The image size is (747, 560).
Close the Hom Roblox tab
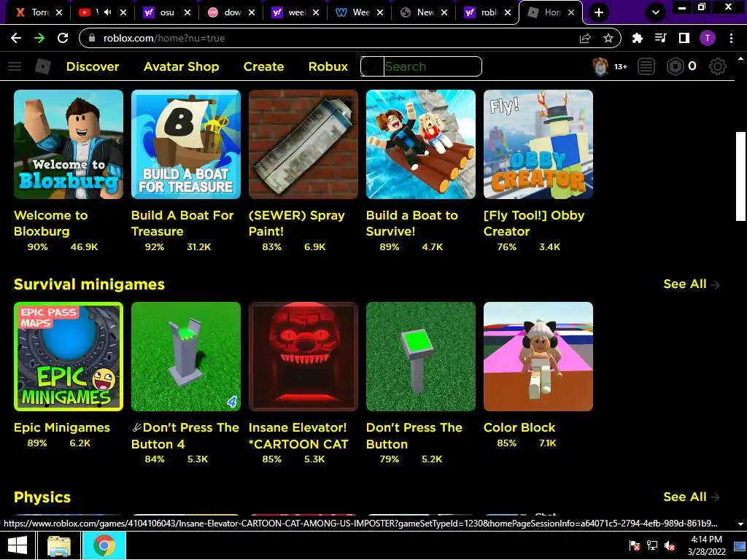(571, 12)
